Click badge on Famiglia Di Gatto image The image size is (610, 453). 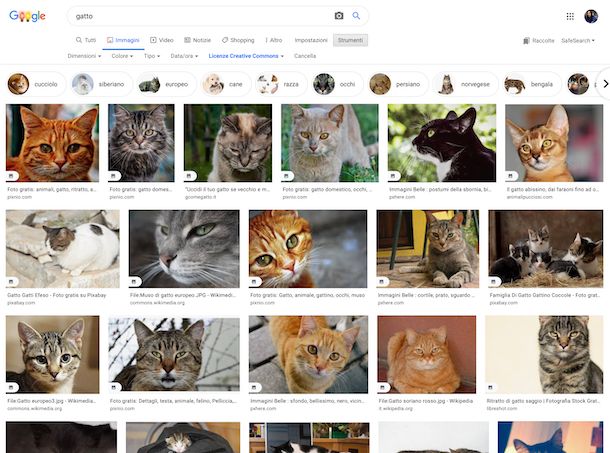[494, 281]
